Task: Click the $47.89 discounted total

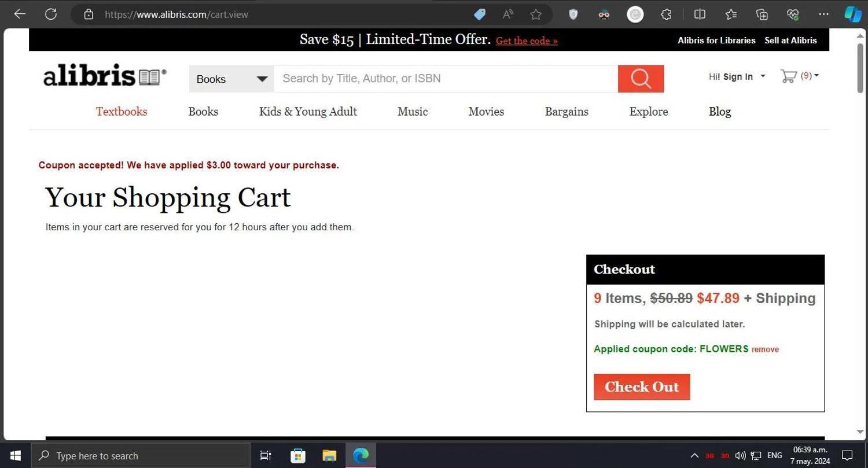Action: (718, 299)
